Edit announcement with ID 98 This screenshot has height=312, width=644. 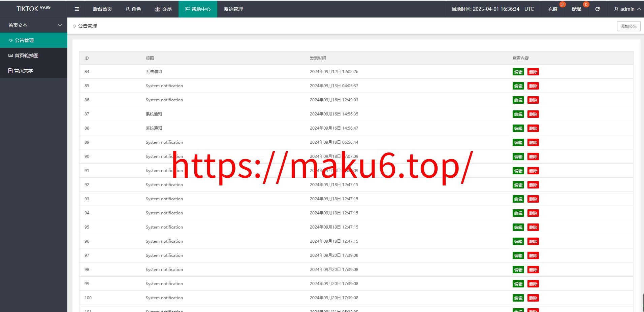click(x=518, y=270)
